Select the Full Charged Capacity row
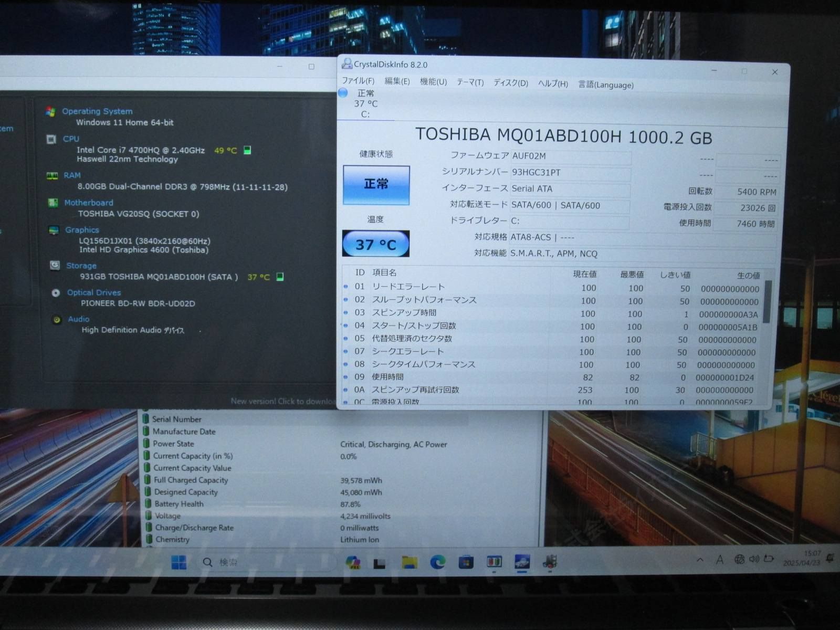This screenshot has width=840, height=630. tap(341, 480)
